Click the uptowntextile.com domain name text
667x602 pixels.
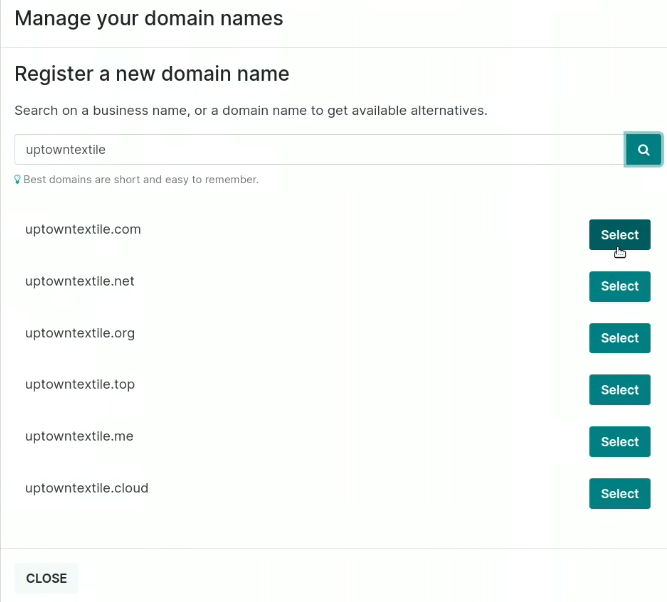(83, 229)
